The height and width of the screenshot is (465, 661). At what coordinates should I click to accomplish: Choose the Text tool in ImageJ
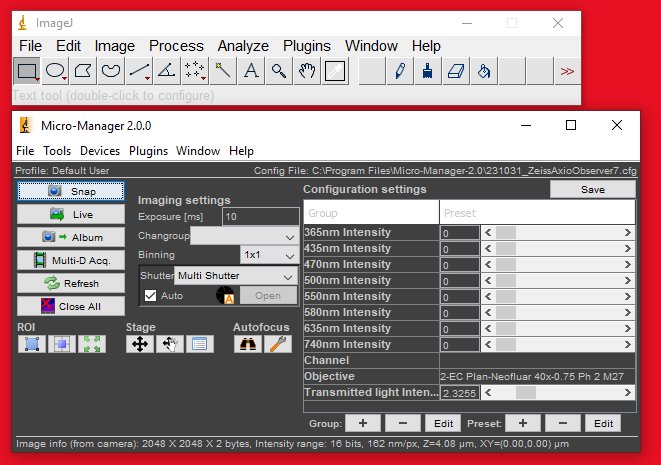coord(251,70)
